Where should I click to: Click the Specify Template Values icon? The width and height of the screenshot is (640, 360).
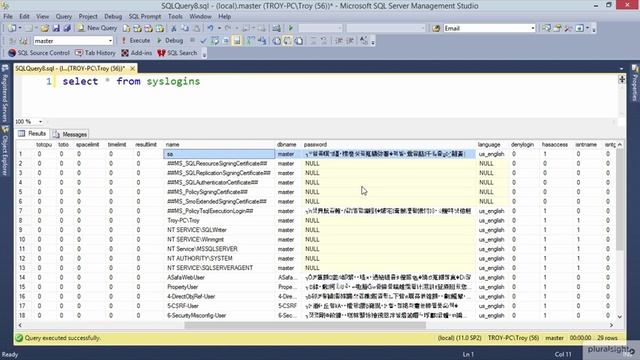[x=364, y=40]
